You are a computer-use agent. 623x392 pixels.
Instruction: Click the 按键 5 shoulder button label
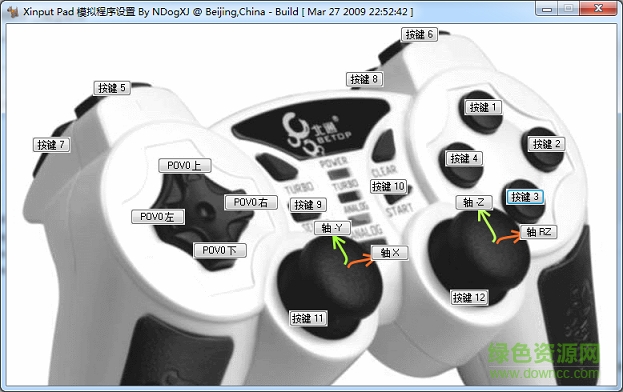click(x=112, y=88)
